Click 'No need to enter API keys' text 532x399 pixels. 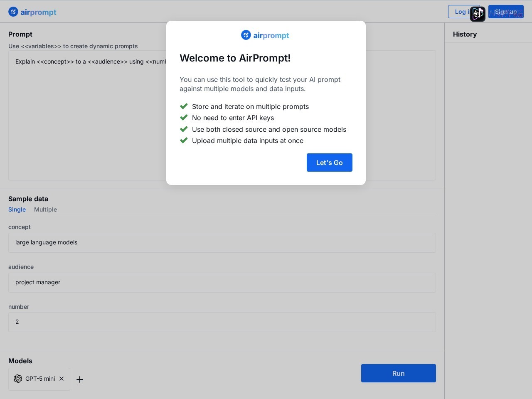coord(233,118)
